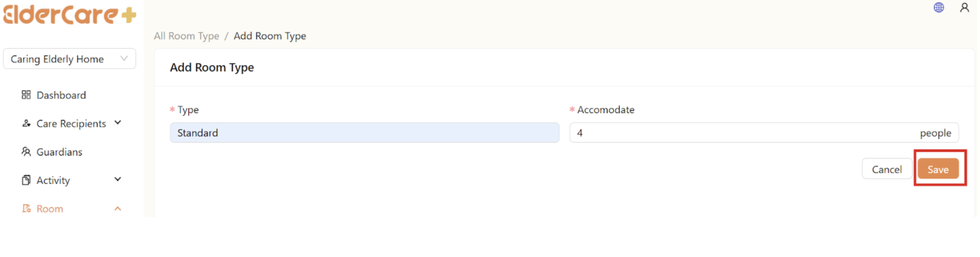Click the Activity clipboard icon
Image resolution: width=980 pixels, height=257 pixels.
(26, 180)
